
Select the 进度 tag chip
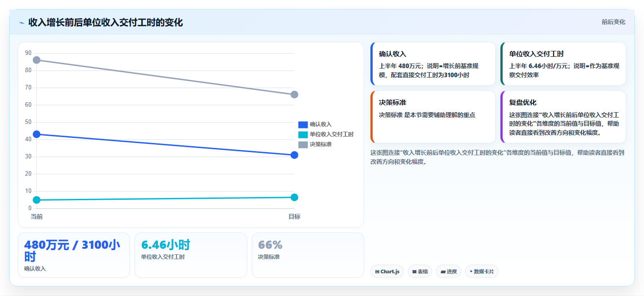coord(449,271)
